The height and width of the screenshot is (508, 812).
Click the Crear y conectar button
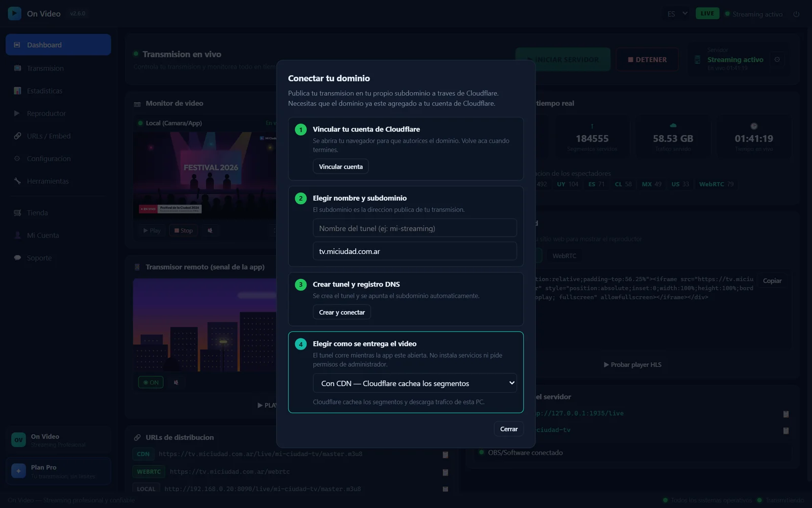[x=342, y=312]
